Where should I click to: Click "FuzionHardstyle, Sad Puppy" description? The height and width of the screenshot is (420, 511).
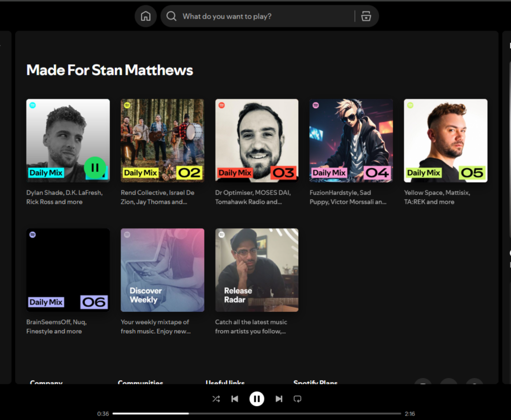(348, 197)
